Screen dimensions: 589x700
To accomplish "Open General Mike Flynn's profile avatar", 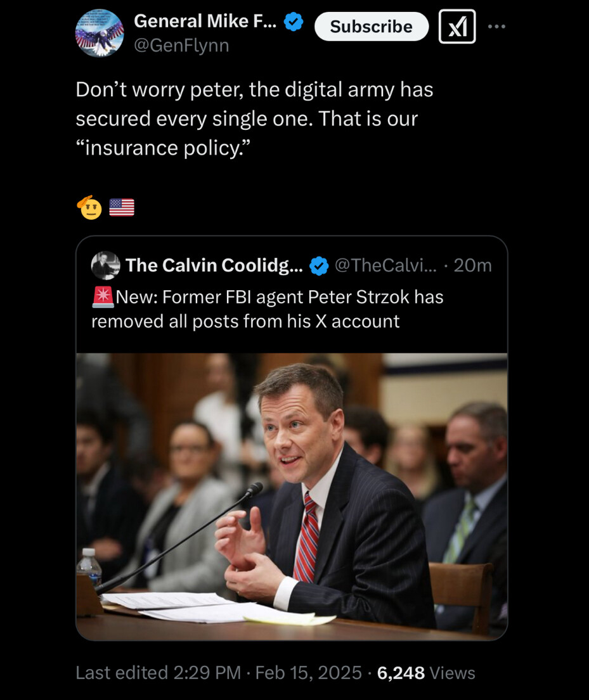I will point(100,33).
